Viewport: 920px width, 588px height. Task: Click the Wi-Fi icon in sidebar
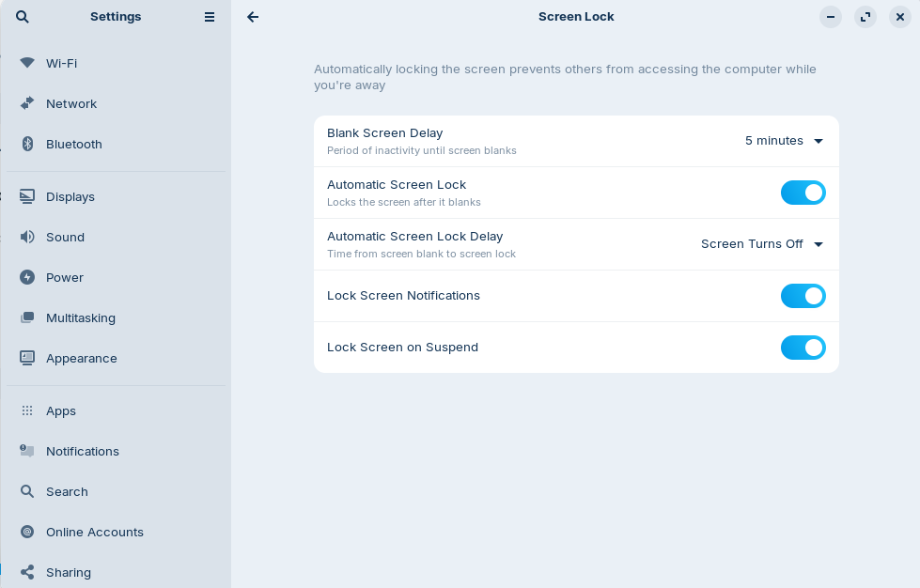(x=27, y=63)
